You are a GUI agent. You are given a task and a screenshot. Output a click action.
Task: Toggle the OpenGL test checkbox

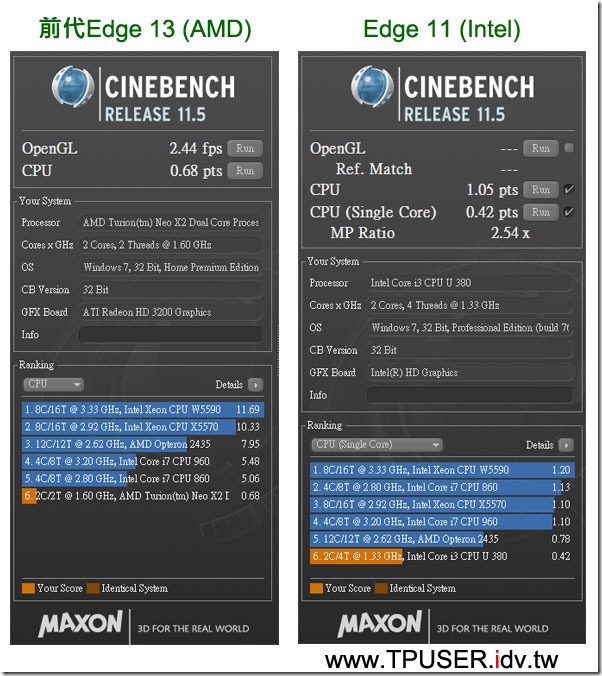(x=569, y=148)
